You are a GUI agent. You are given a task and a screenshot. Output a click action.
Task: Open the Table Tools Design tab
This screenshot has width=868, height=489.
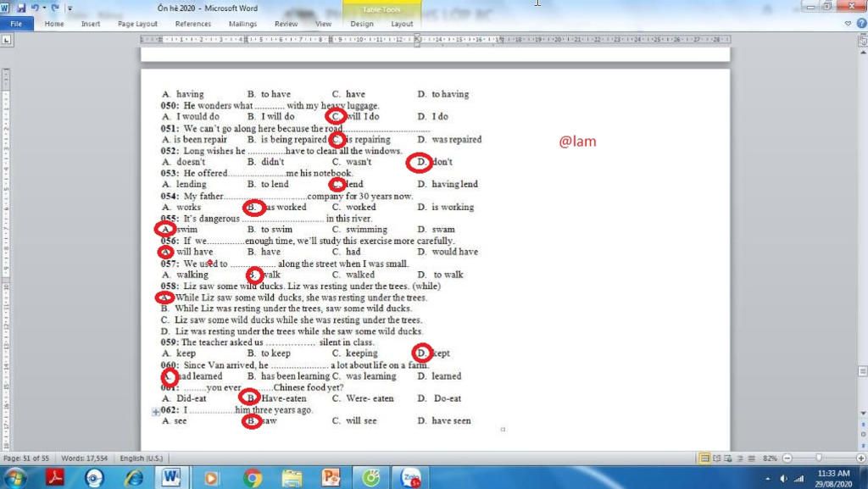pos(362,24)
